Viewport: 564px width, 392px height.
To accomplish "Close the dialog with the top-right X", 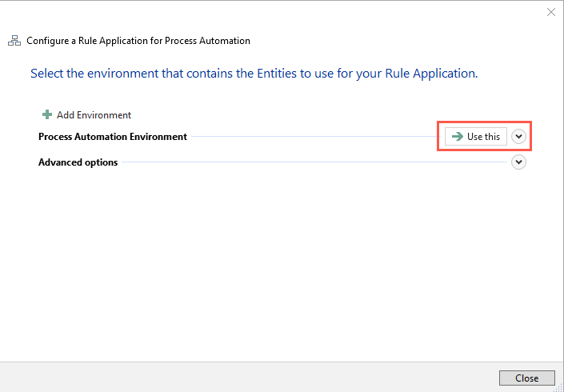I will pos(550,12).
